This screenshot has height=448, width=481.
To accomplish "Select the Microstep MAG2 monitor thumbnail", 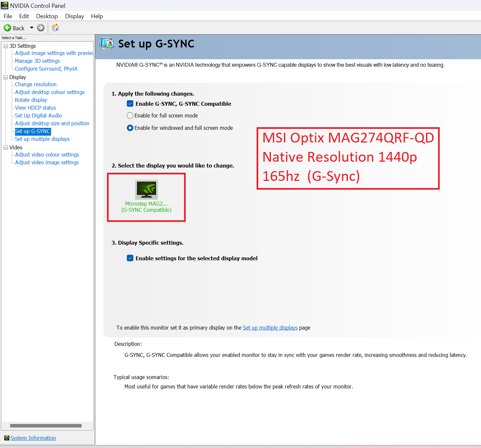I will 146,189.
